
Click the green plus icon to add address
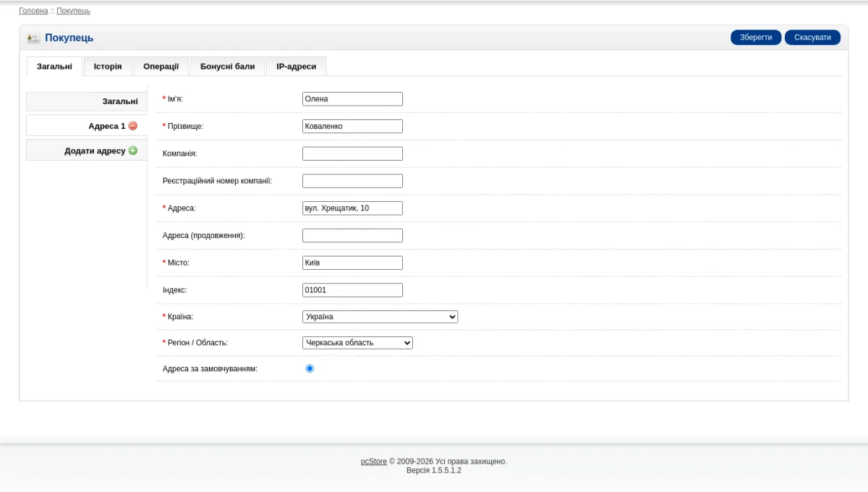pyautogui.click(x=132, y=150)
